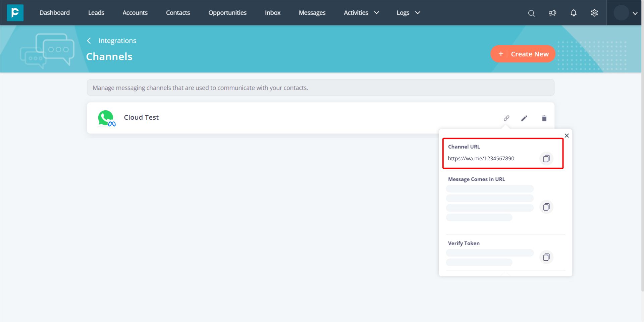Open the Opportunities page
The image size is (644, 322).
227,13
